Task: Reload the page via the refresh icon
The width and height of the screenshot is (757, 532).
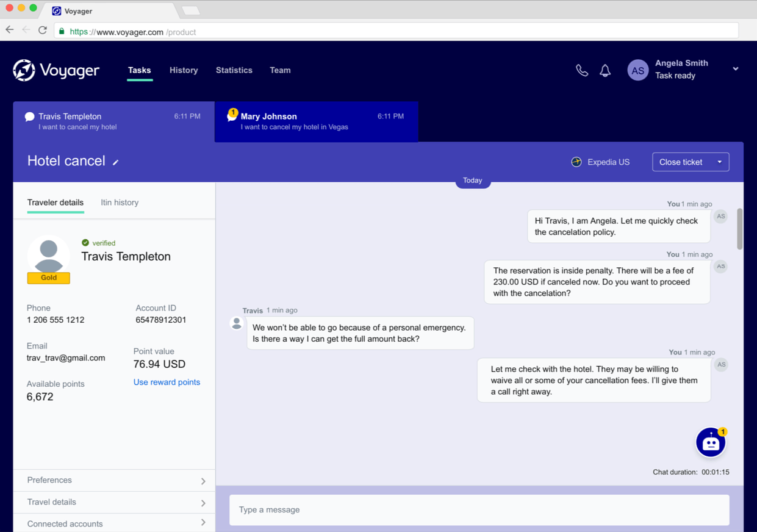Action: pos(42,29)
